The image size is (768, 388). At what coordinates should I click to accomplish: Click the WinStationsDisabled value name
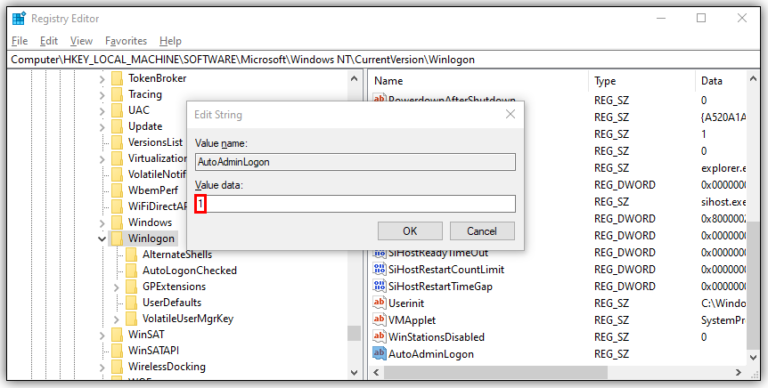tap(436, 337)
